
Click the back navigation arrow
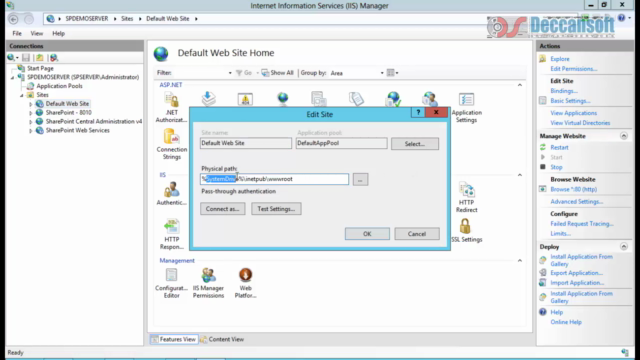[13, 19]
